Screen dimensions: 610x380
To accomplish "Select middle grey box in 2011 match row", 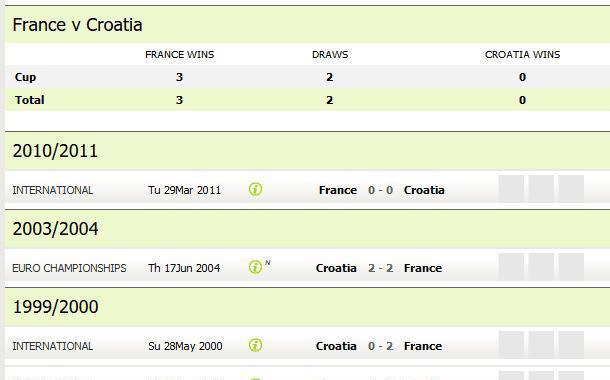I will coord(541,189).
